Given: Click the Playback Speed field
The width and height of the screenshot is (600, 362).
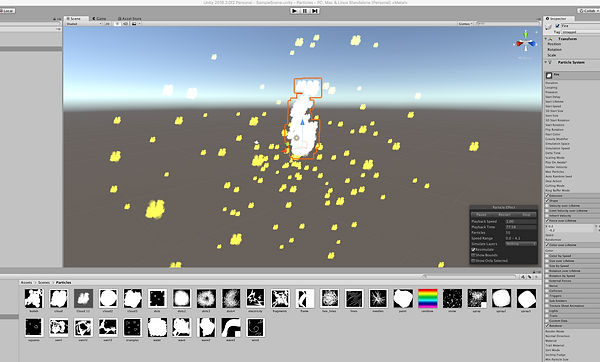Looking at the screenshot, I should 520,222.
